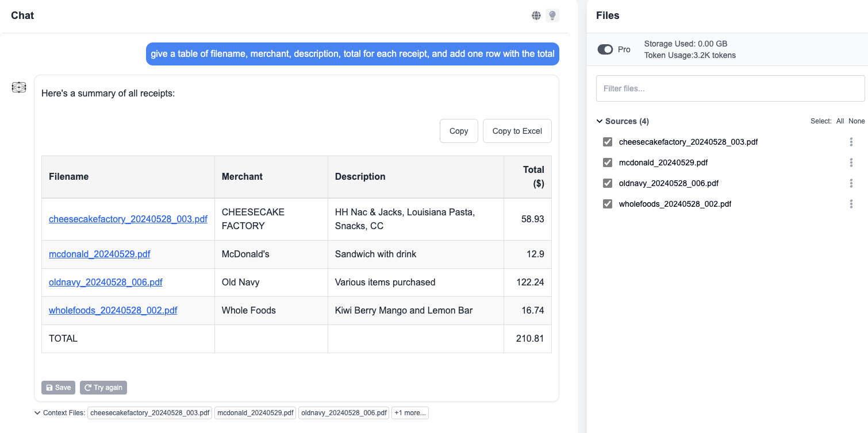Click "Here's a summary of all receipts" text

108,93
